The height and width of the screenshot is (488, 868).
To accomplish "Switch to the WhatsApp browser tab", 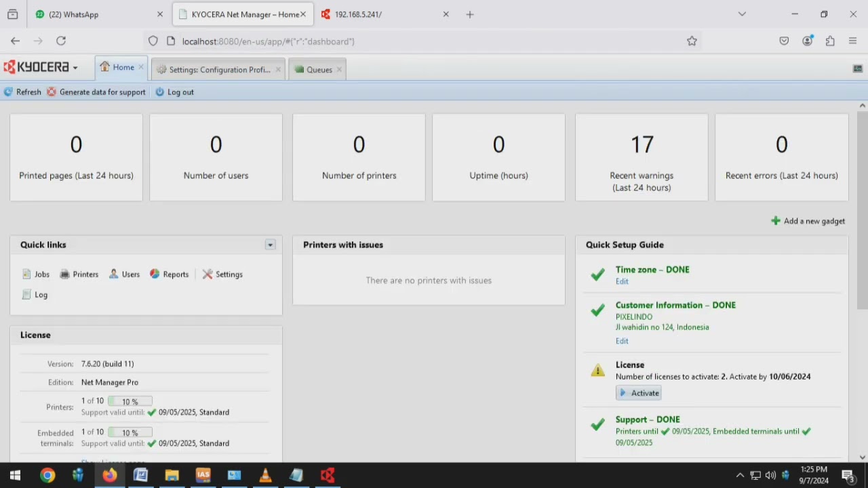I will pos(99,14).
